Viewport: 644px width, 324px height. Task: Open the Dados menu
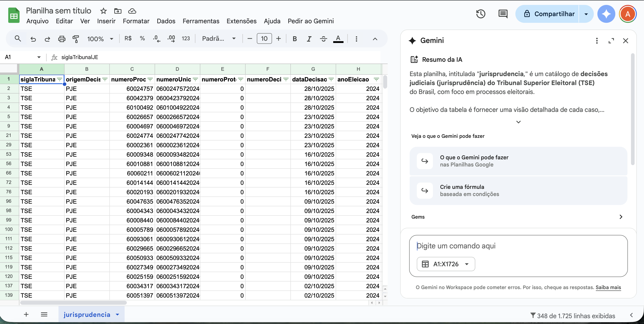click(x=166, y=21)
